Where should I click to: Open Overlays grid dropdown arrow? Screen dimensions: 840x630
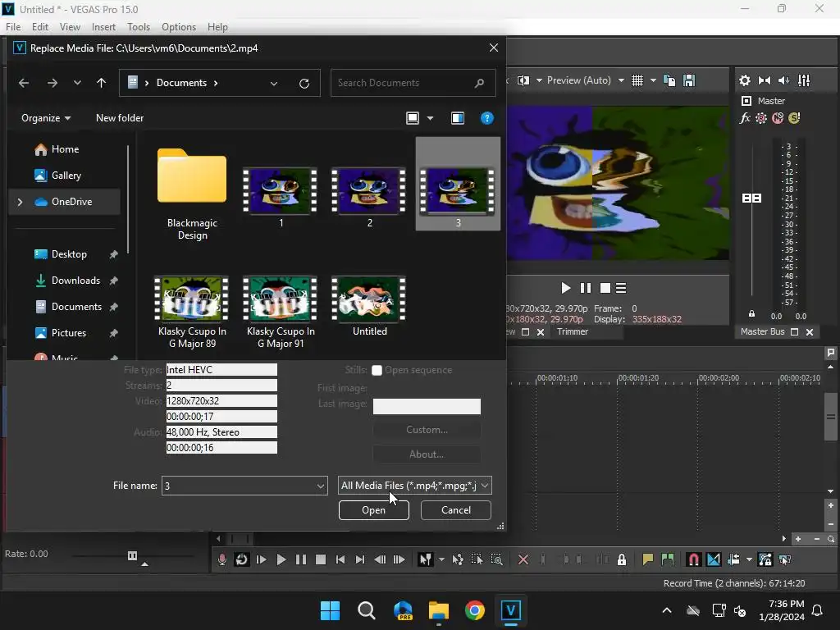(653, 80)
